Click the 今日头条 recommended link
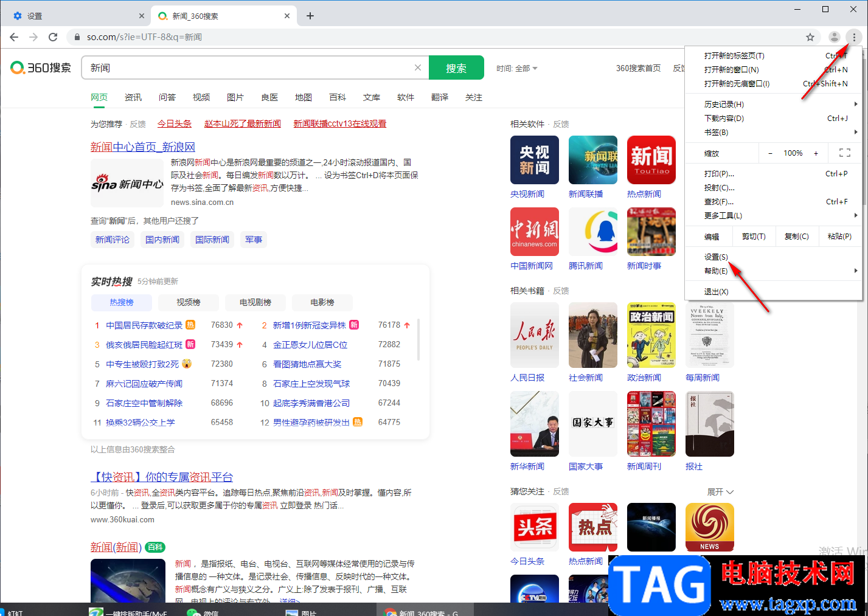Viewport: 868px width, 616px height. [x=175, y=124]
